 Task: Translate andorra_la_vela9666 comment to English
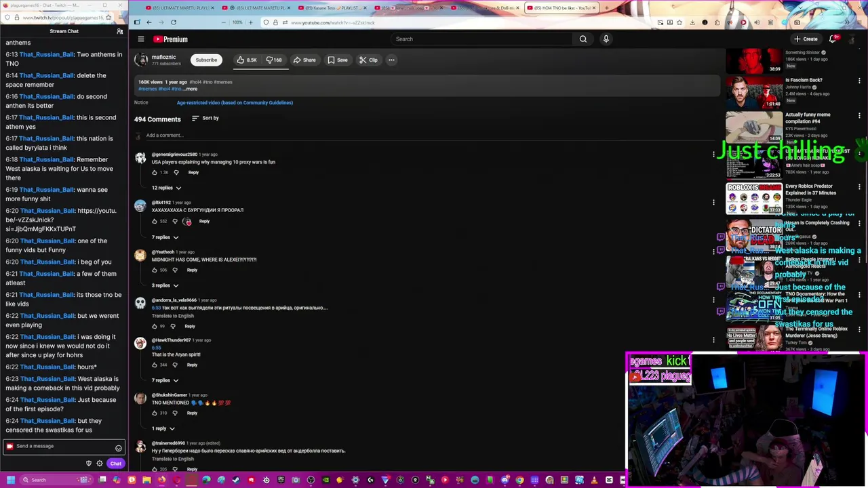173,316
